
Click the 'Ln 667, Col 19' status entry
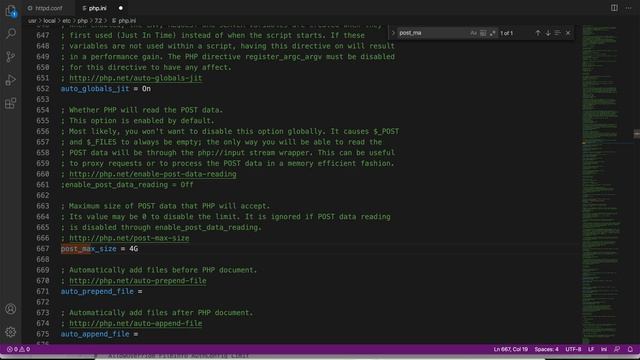click(x=511, y=349)
